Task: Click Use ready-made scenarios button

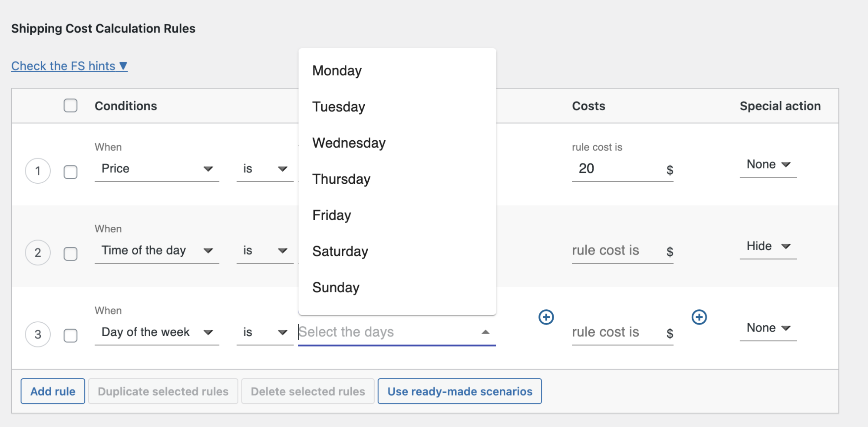Action: click(460, 391)
